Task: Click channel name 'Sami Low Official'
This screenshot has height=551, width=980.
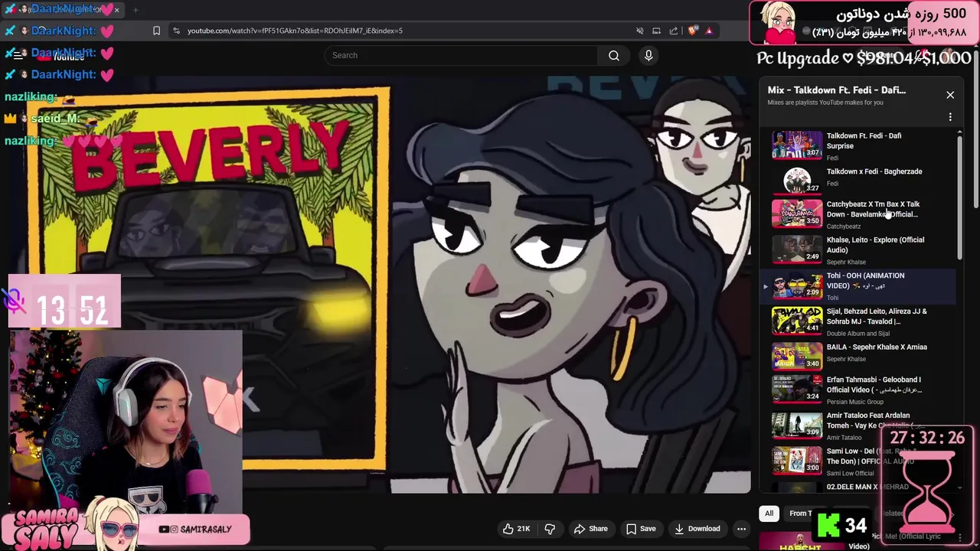Action: (850, 473)
